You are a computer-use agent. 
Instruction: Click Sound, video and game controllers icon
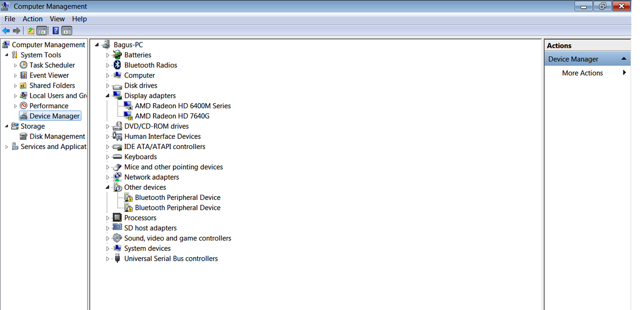pyautogui.click(x=117, y=238)
